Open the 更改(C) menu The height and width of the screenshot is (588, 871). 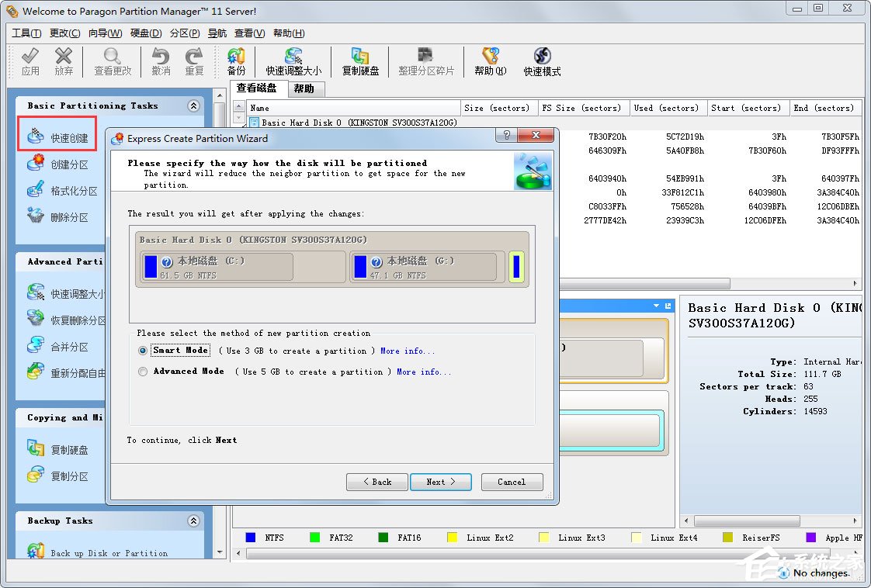tap(64, 33)
